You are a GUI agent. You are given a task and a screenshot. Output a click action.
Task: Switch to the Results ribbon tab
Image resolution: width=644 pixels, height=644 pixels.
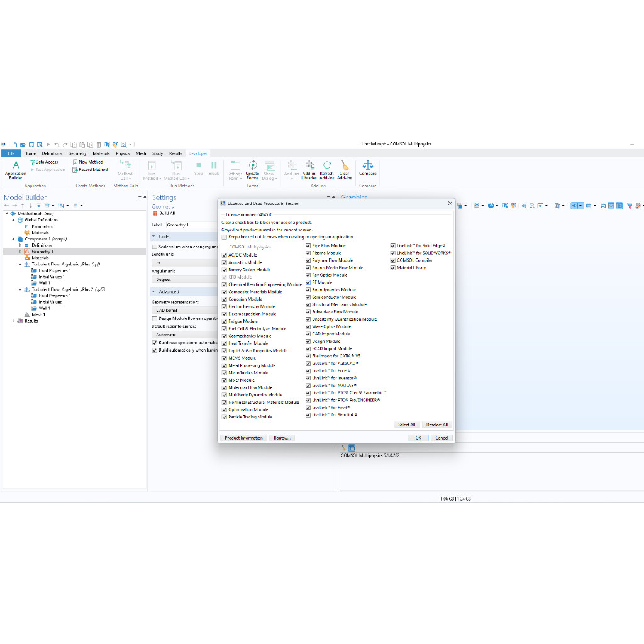click(175, 153)
